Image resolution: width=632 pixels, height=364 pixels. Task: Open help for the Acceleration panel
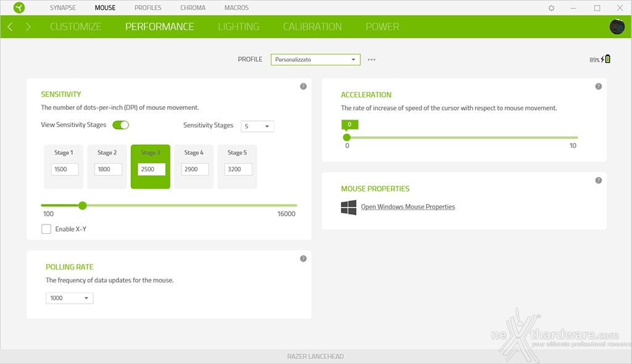coord(598,86)
